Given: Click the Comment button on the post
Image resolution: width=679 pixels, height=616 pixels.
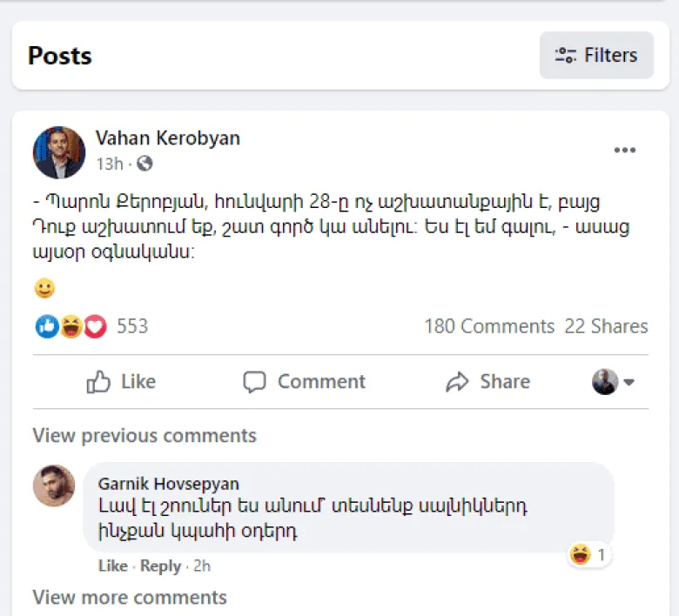Looking at the screenshot, I should click(x=304, y=382).
